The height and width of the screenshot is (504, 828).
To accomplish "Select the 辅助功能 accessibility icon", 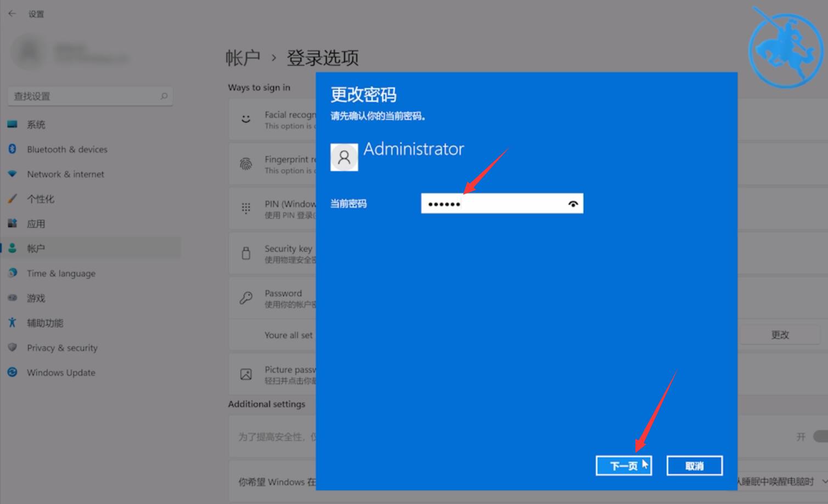I will 12,322.
